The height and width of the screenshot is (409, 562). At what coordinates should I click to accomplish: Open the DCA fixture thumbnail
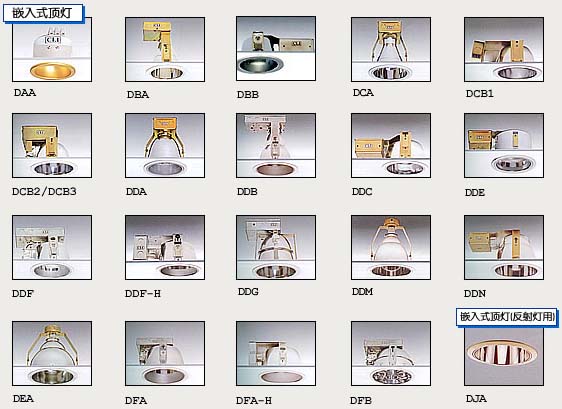[x=391, y=49]
